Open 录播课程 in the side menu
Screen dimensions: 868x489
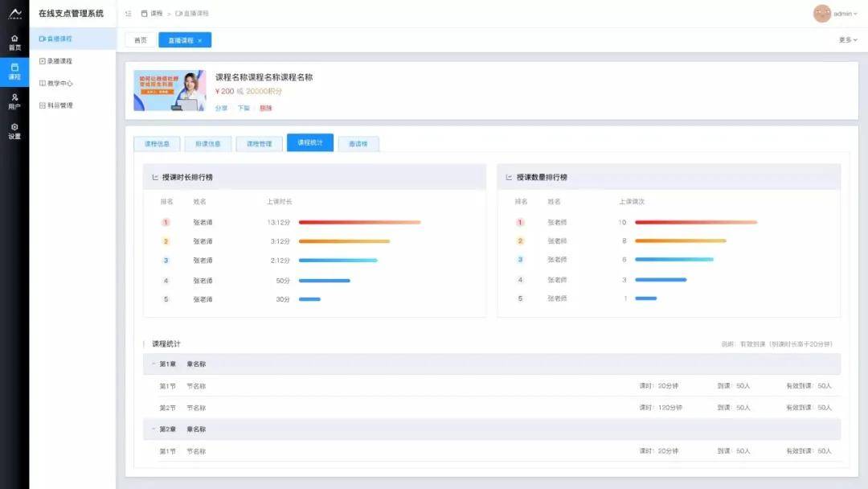[59, 61]
